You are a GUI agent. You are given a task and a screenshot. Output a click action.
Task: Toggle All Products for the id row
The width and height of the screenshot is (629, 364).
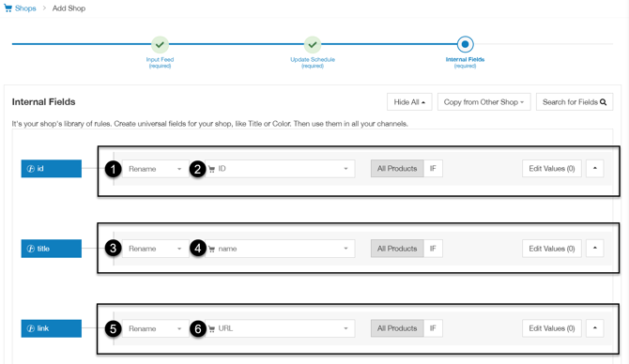point(397,168)
